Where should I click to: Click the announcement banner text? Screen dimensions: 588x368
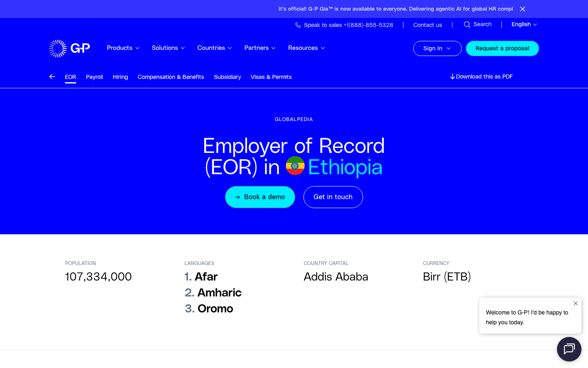(396, 9)
